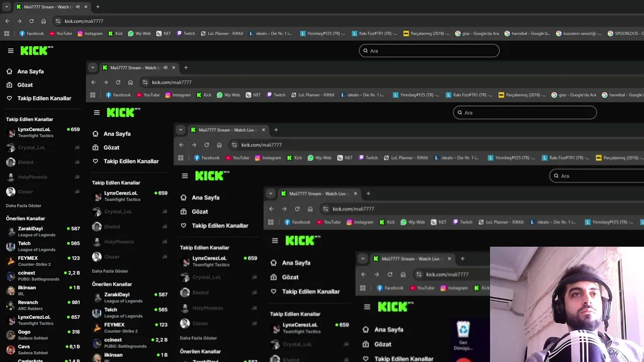The height and width of the screenshot is (362, 644).
Task: Open FEYMEX Counter-Strike 2 channel, outermost sidebar
Action: (x=43, y=261)
